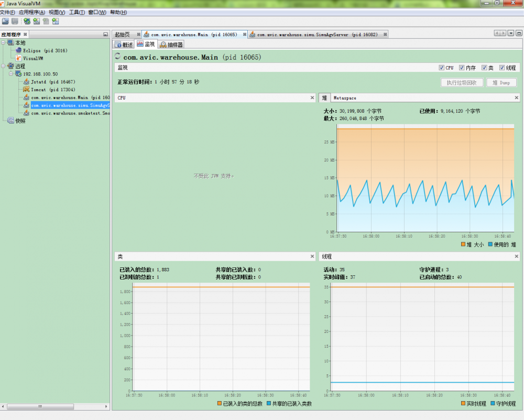Click the 添加远程主机 toolbar icon
Screen dimensions: 524x420
pos(26,21)
